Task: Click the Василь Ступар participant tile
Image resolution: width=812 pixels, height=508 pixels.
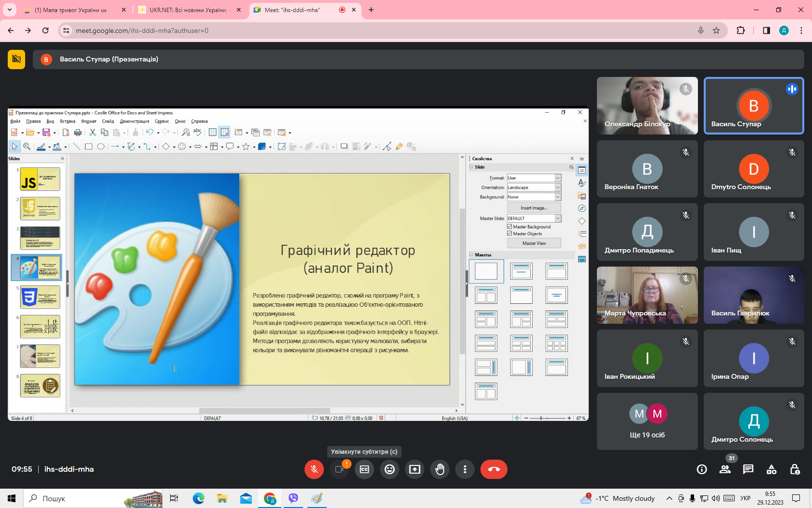Action: (754, 105)
